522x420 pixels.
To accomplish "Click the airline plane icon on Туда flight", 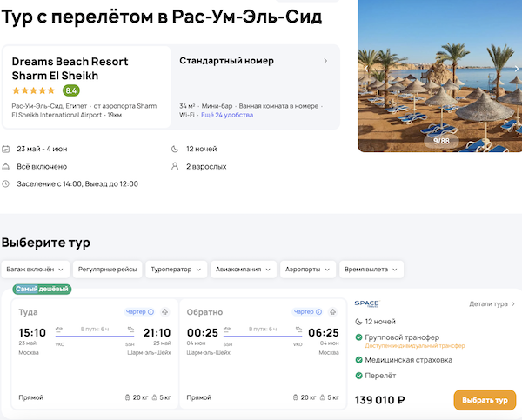I will click(x=164, y=311).
